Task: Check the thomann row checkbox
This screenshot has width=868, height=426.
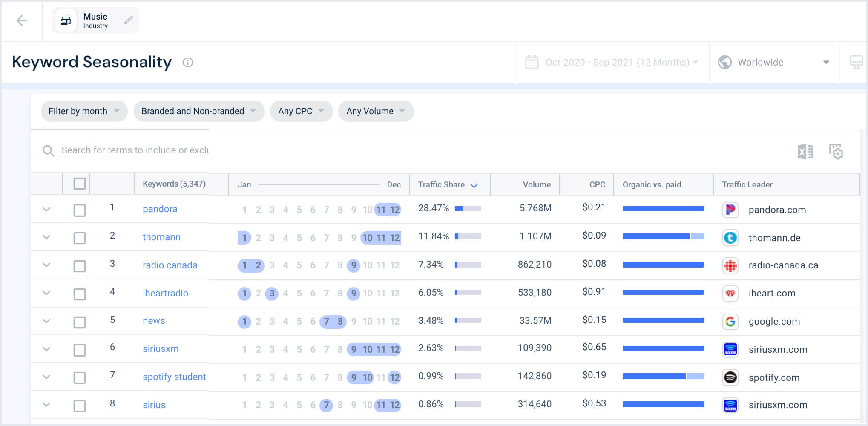Action: click(80, 238)
